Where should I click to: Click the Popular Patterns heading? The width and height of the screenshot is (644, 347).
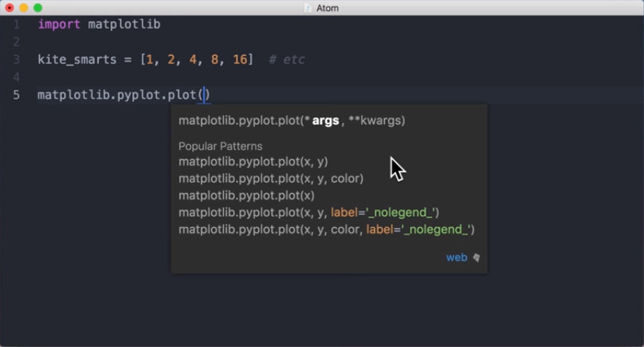coord(220,146)
